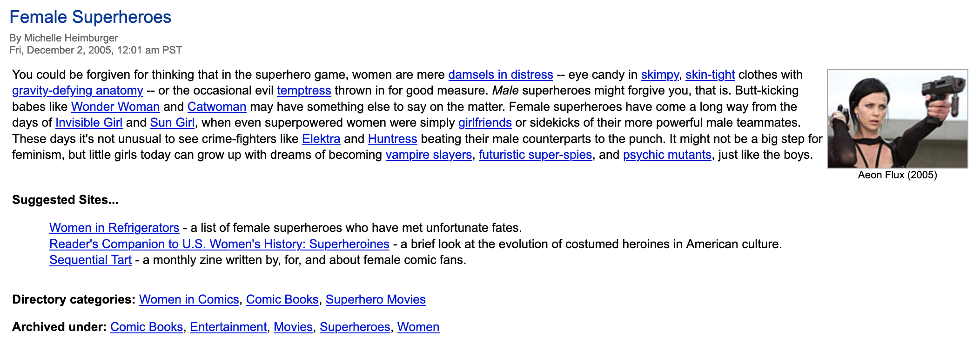Open the gravity-defying anatomy link
The width and height of the screenshot is (980, 345).
coord(77,90)
